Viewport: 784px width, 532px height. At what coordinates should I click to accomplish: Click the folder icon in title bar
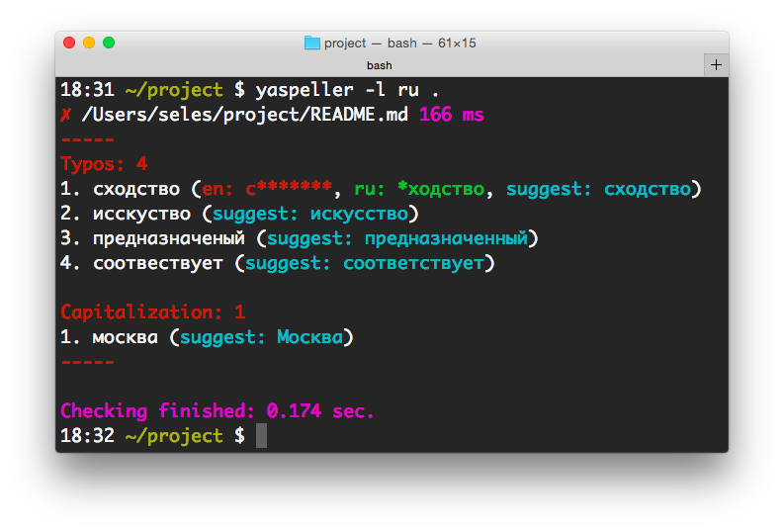pyautogui.click(x=312, y=43)
